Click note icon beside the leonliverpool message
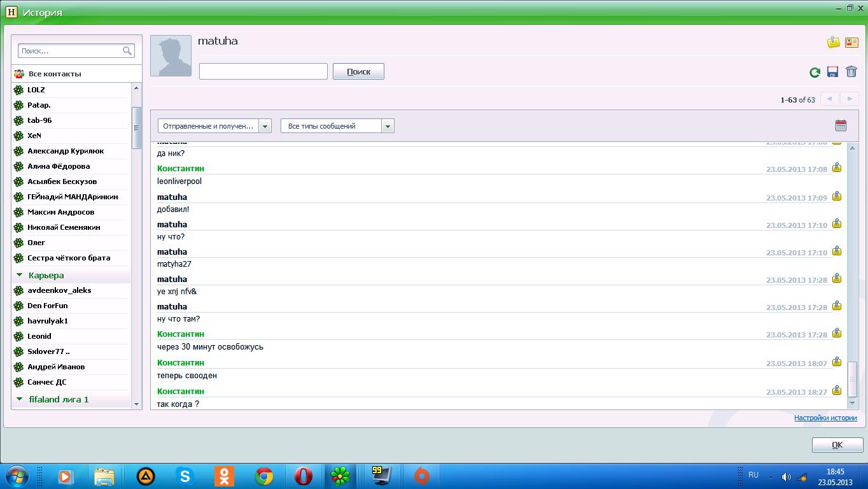The image size is (868, 489). tap(837, 168)
